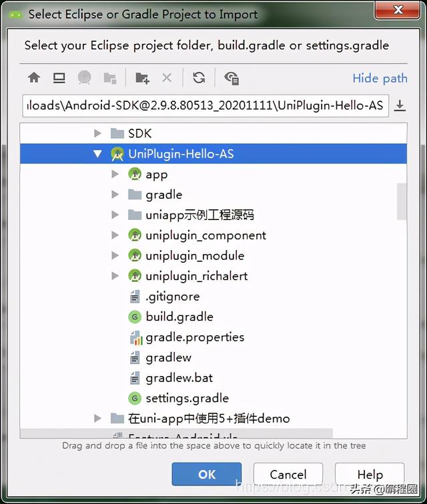
Task: Expand the uniplugin_richalert module
Action: [x=115, y=275]
